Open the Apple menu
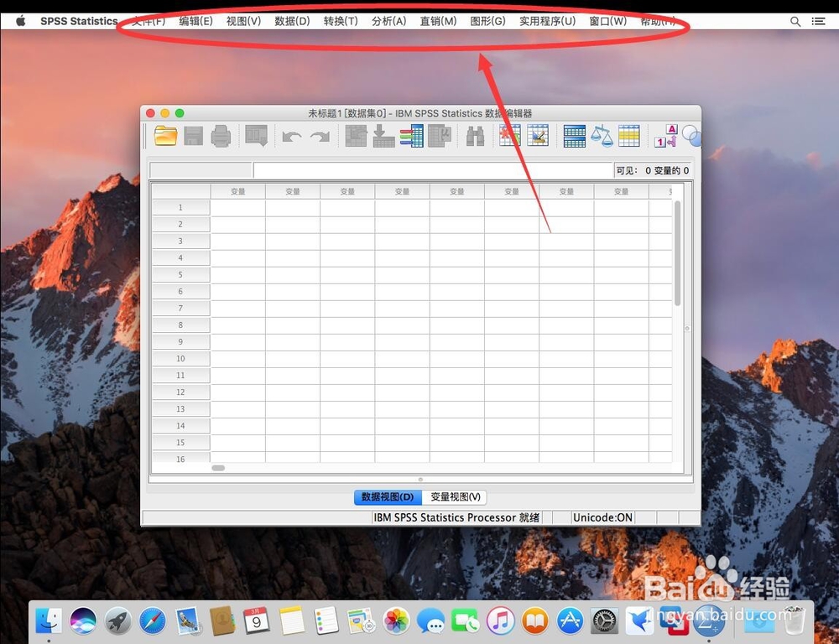839x644 pixels. pyautogui.click(x=21, y=21)
